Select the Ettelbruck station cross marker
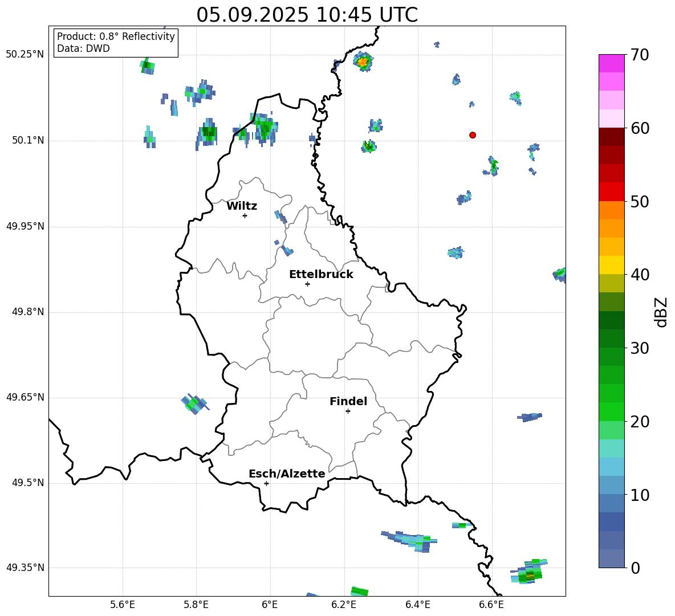The image size is (675, 616). 307,284
